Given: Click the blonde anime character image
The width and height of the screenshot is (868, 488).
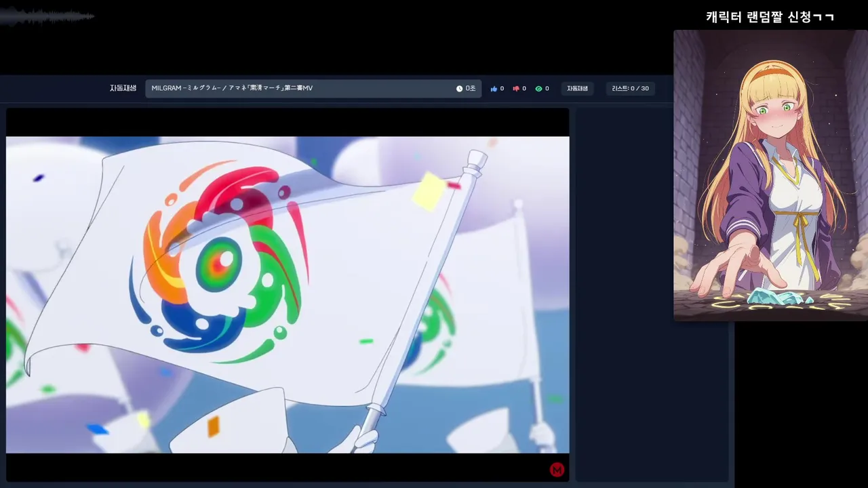Looking at the screenshot, I should tap(770, 175).
